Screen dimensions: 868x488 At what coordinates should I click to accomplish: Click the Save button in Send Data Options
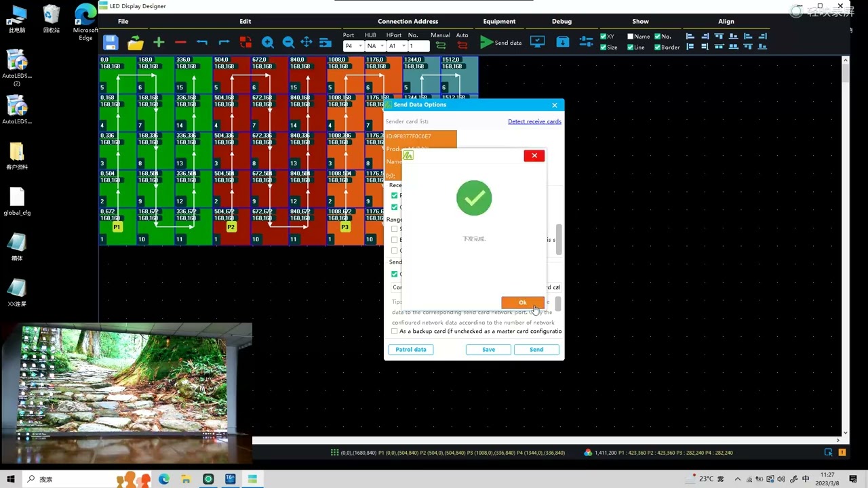pos(488,350)
